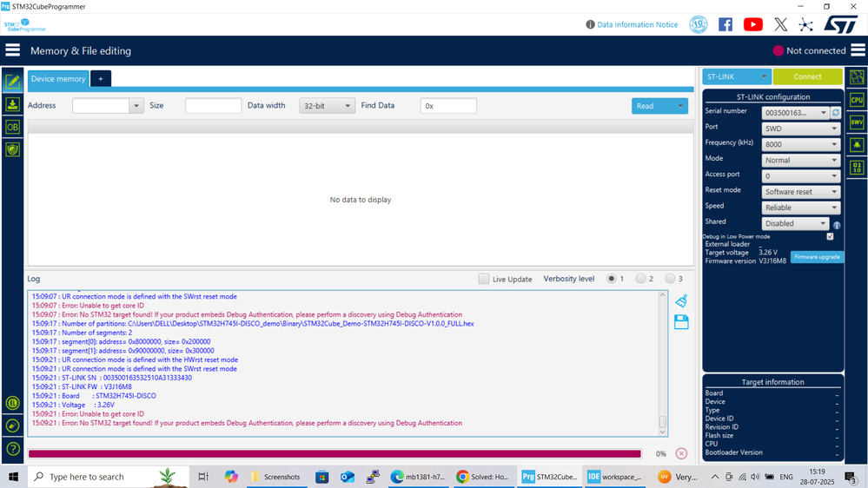The image size is (868, 488).
Task: Open the binary 01 registers icon
Action: 857,167
